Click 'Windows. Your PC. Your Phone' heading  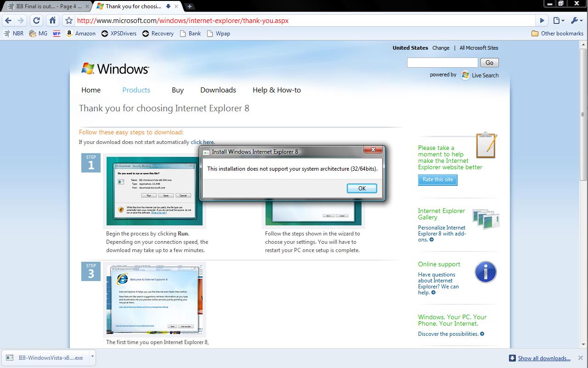(452, 320)
